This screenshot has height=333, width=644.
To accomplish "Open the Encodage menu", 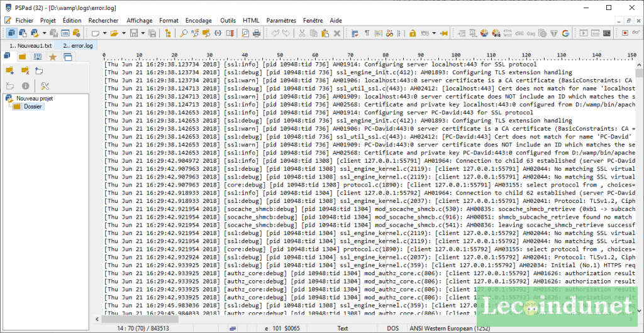I will (198, 21).
